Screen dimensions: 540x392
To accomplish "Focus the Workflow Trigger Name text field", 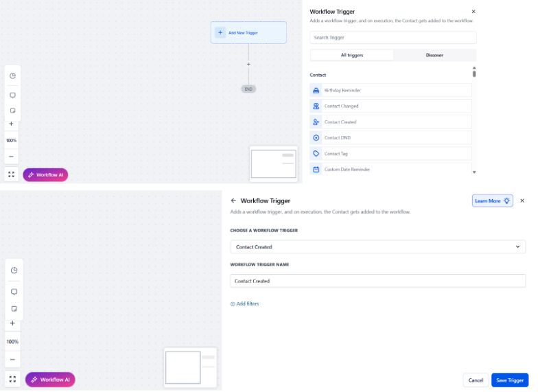I will point(377,281).
